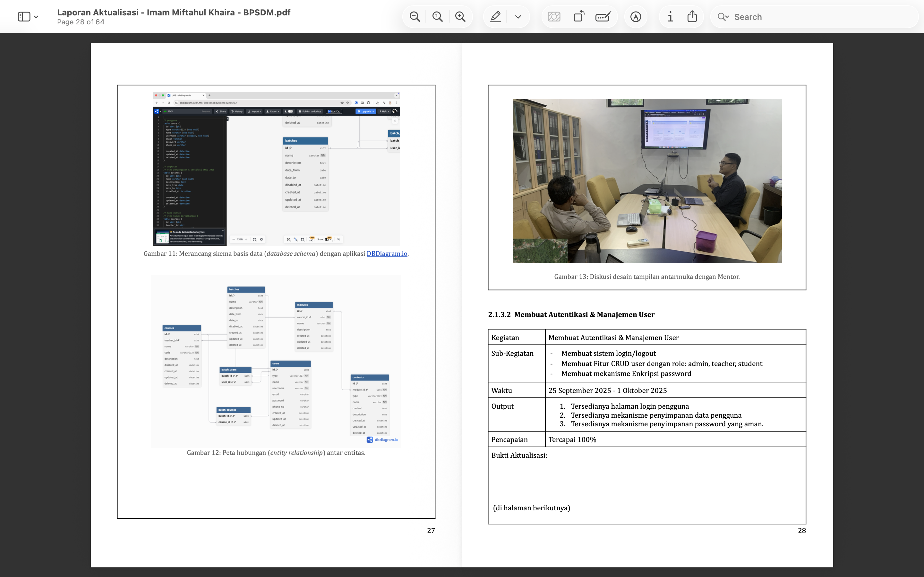The width and height of the screenshot is (924, 577).
Task: Open the document info inspector
Action: 670,17
